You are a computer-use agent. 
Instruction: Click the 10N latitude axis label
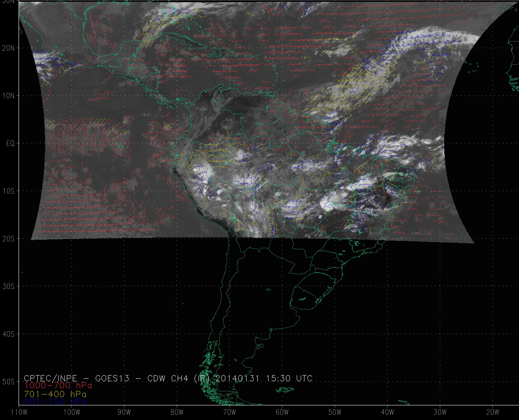point(9,96)
